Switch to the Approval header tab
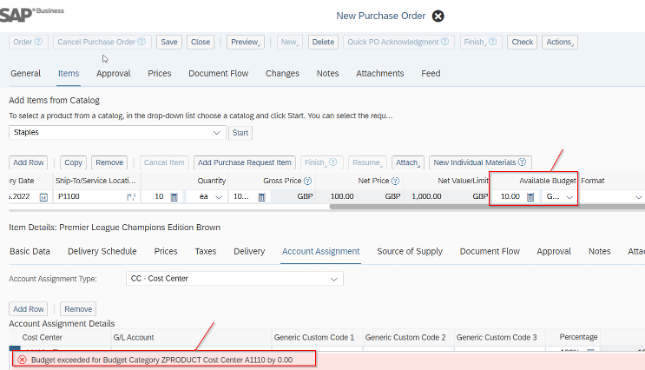Viewport: 645px width, 370px height. 113,73
